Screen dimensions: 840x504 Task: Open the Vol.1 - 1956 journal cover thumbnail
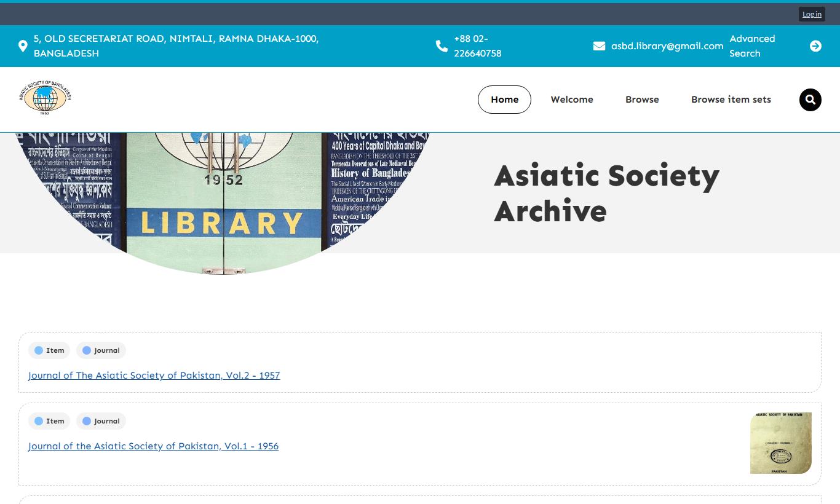pyautogui.click(x=781, y=443)
